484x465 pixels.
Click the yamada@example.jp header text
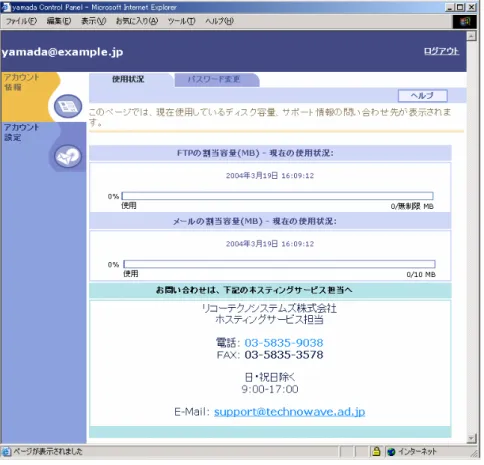click(x=62, y=52)
